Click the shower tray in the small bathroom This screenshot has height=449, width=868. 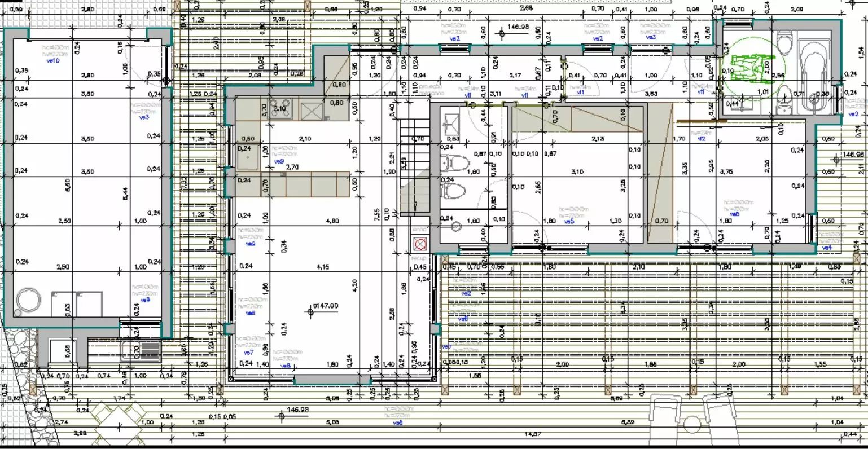(x=451, y=121)
